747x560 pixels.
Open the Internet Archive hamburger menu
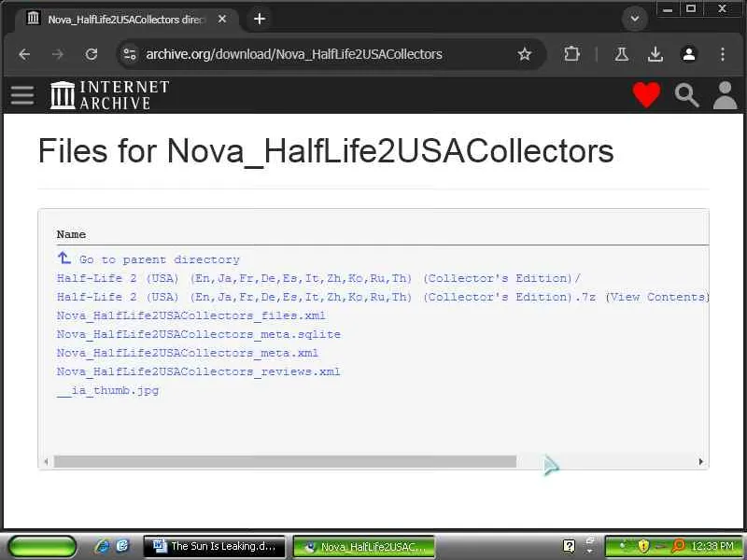pyautogui.click(x=22, y=95)
